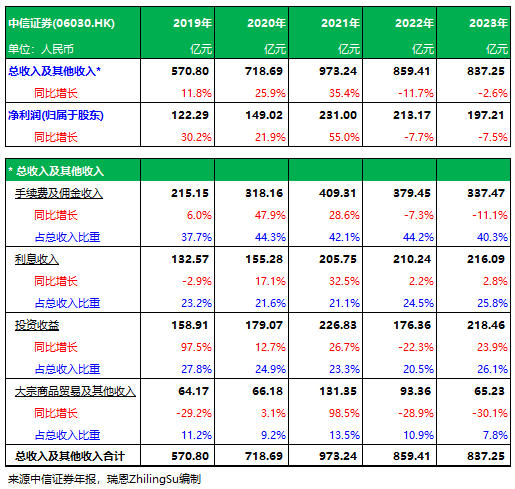Click the 总收入及其他收入合计 row label
Screen dimensions: 515x489
tap(70, 456)
